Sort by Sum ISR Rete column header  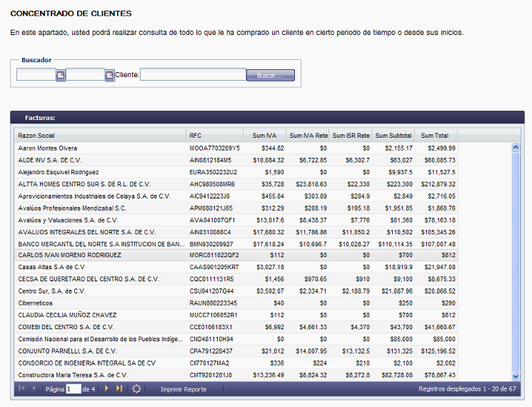pyautogui.click(x=351, y=136)
